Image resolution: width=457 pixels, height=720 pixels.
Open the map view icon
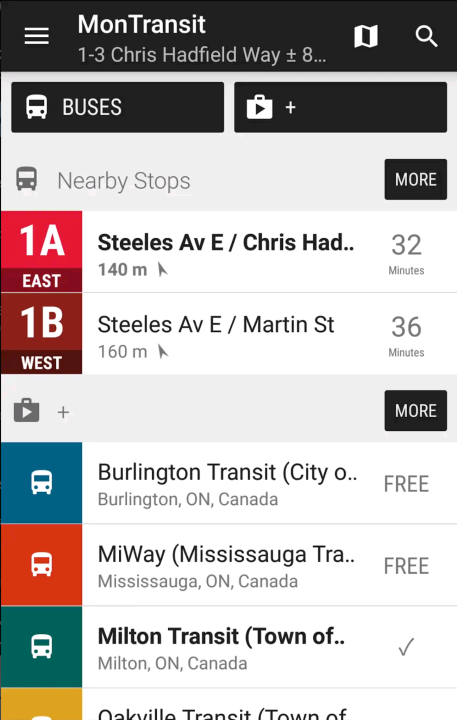366,36
